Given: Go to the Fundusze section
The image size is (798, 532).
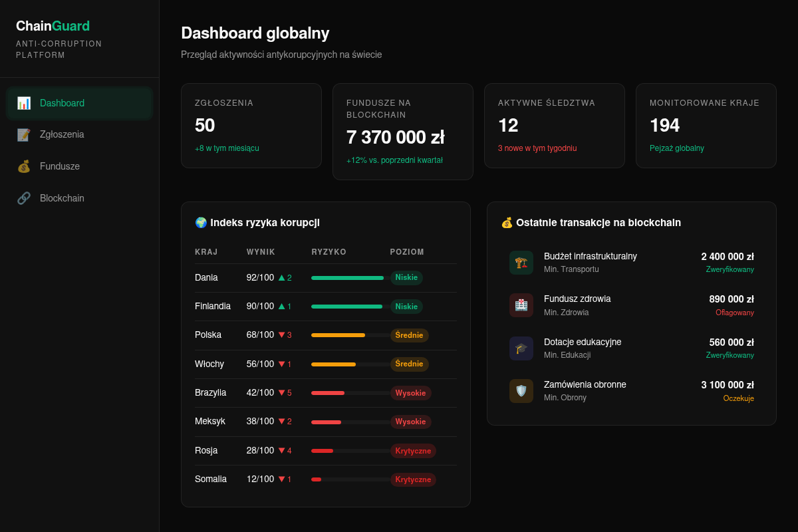Looking at the screenshot, I should (x=80, y=166).
